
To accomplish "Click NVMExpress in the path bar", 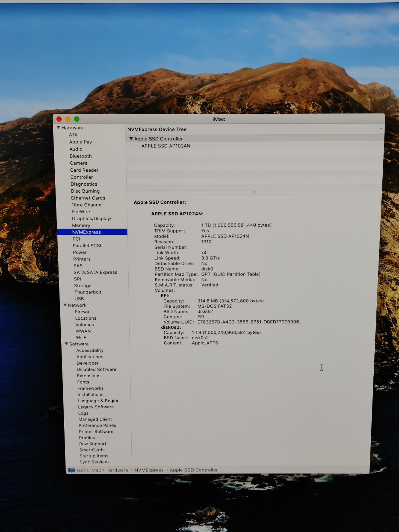I will pos(149,470).
